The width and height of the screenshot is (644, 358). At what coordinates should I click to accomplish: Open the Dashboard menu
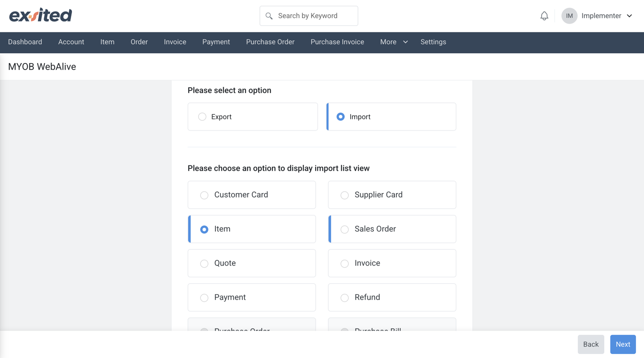click(25, 42)
